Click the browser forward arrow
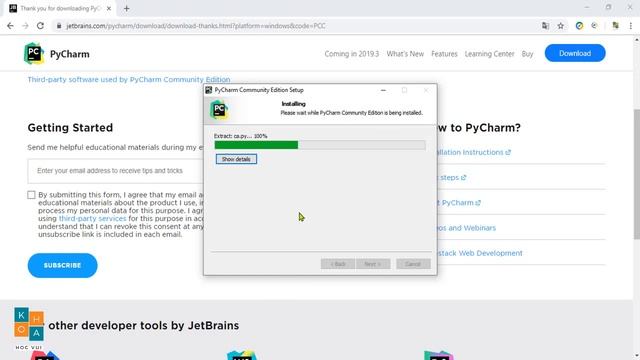The image size is (640, 360). click(25, 26)
